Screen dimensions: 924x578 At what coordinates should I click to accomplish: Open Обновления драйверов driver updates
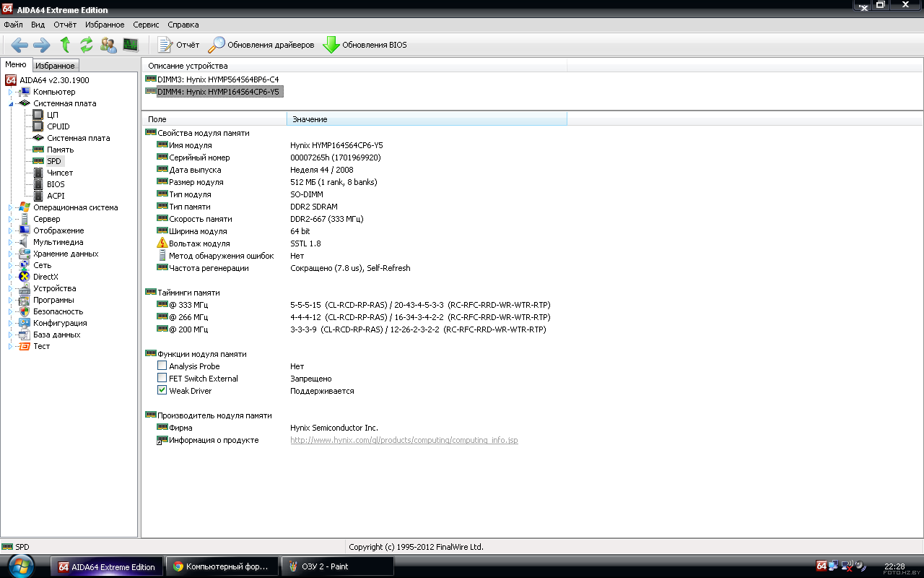point(261,45)
